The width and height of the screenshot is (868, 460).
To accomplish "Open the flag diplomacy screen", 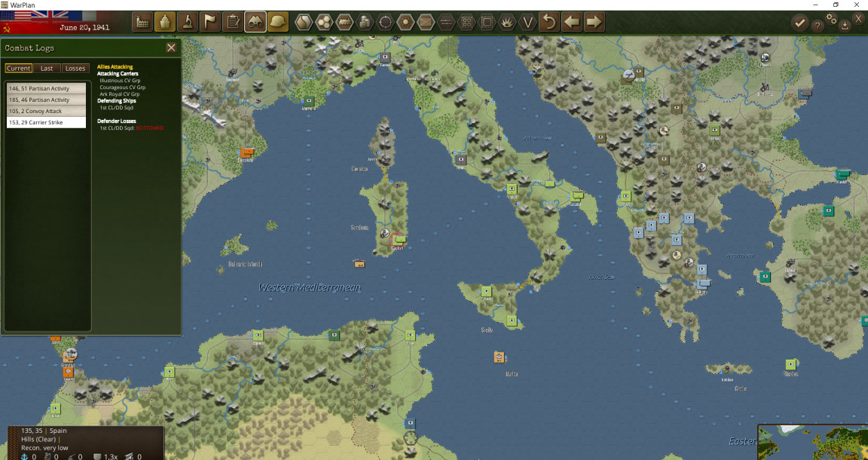I will click(x=210, y=22).
